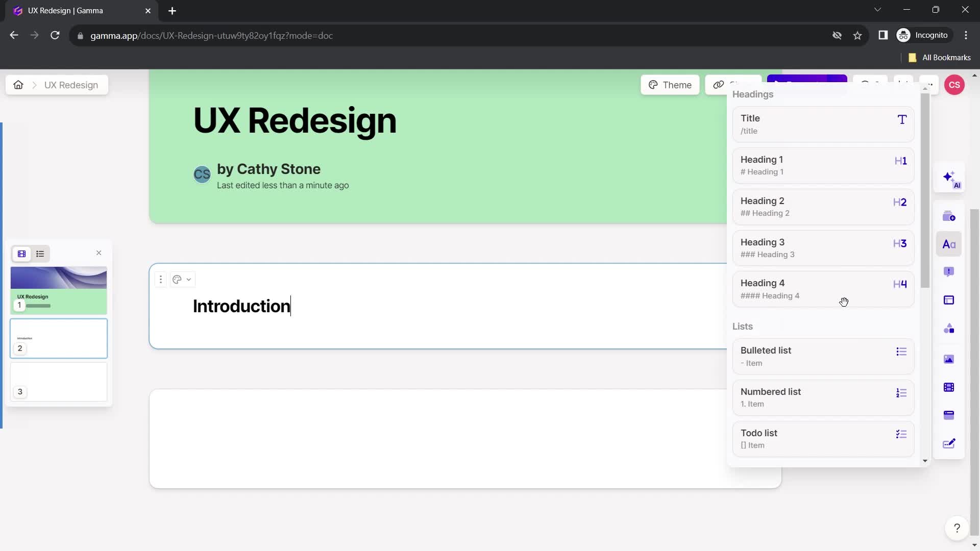The width and height of the screenshot is (980, 551).
Task: Toggle the list view panel button
Action: point(40,254)
